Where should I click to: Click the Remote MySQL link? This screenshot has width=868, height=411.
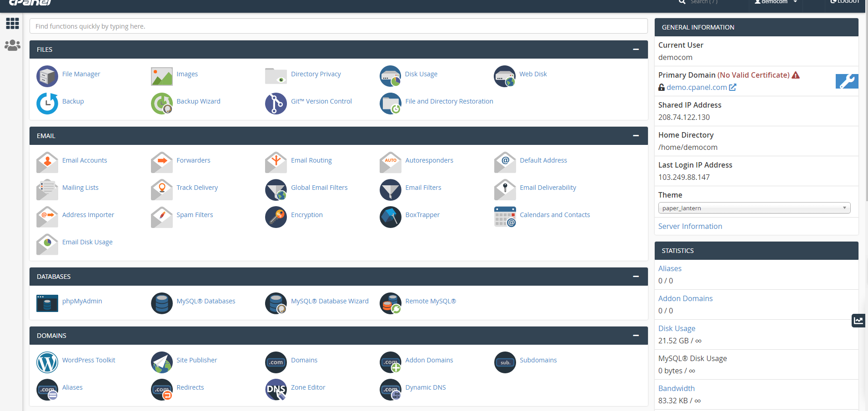(x=431, y=301)
